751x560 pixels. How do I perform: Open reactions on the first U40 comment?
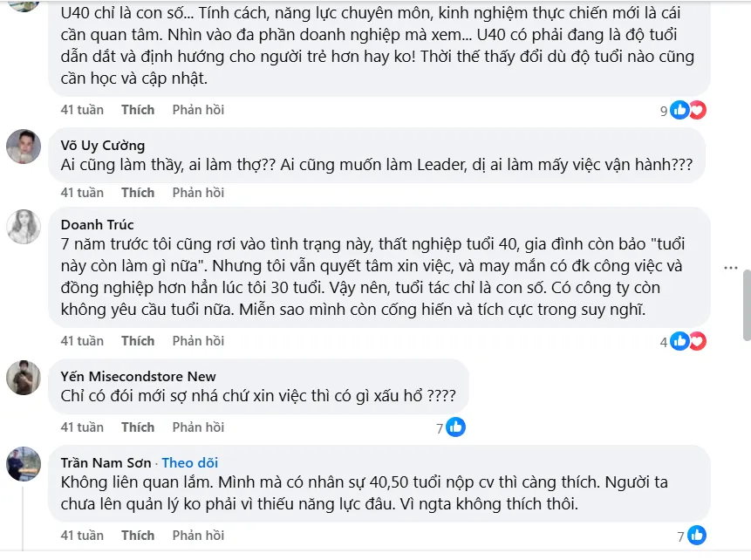click(x=688, y=110)
